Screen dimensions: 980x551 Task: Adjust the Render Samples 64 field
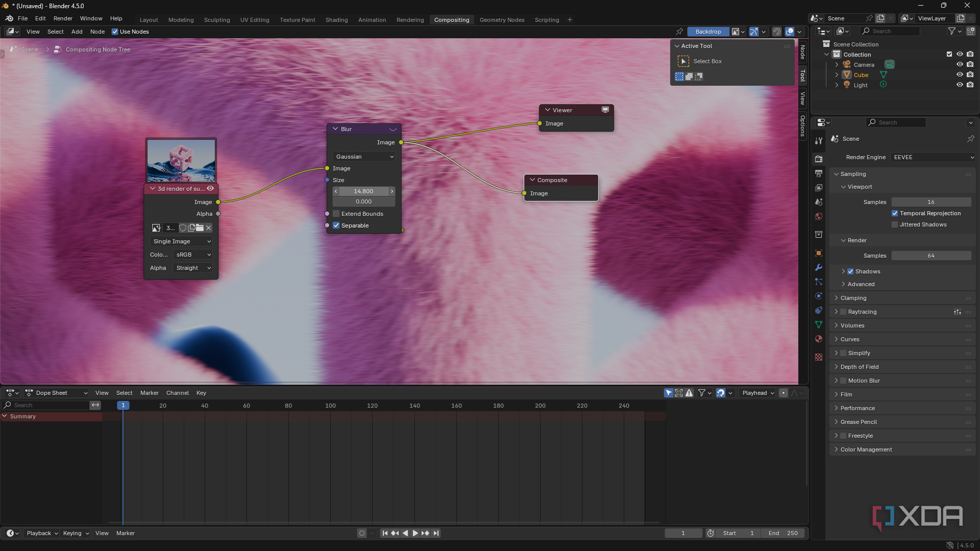coord(931,256)
